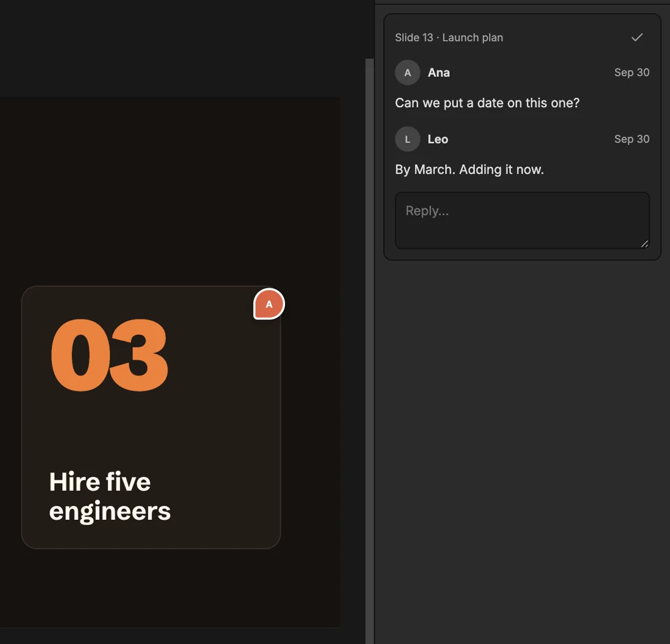Click the author name Leo

click(437, 139)
